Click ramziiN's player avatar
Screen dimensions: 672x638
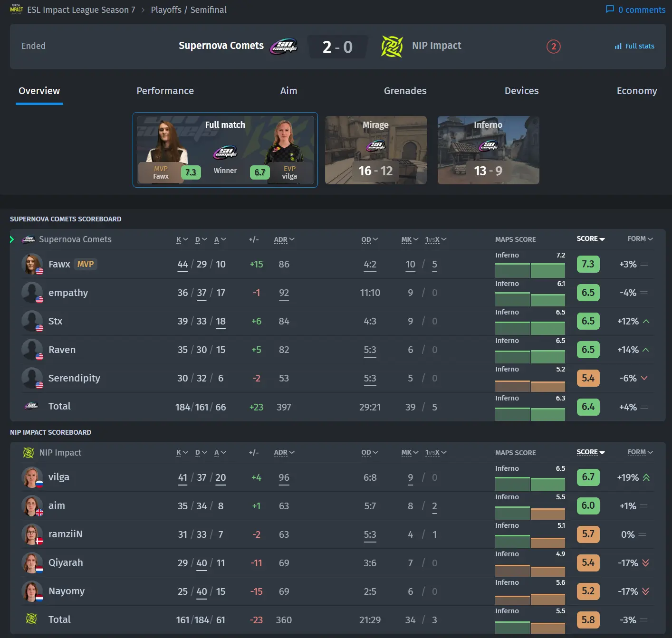coord(32,534)
